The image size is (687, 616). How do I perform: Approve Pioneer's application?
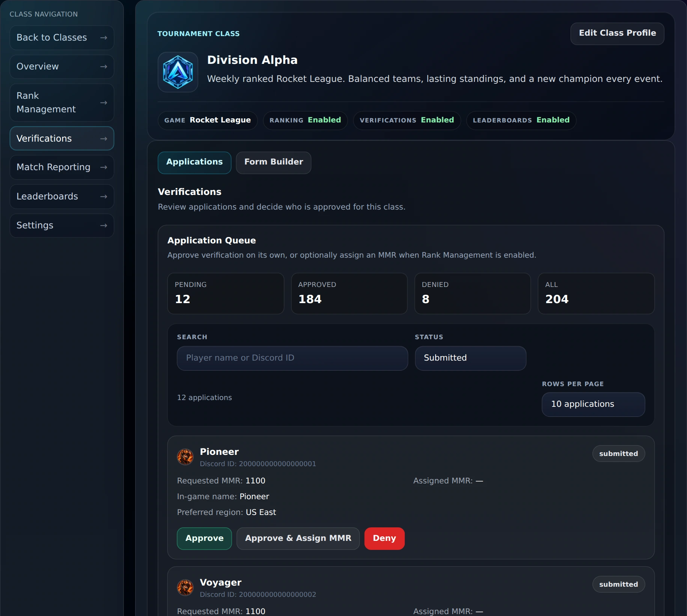[x=205, y=538]
